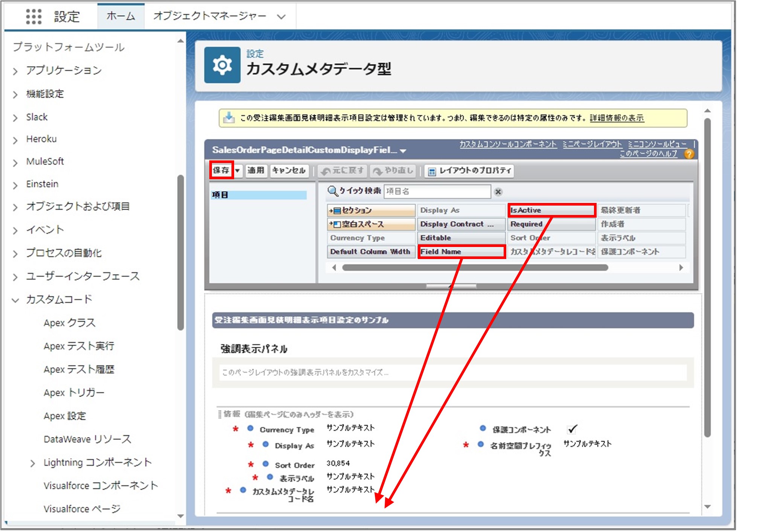Click the palette collapse handle

click(x=451, y=286)
